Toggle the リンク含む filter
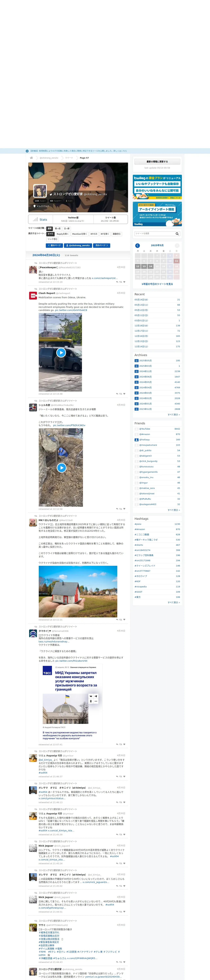This screenshot has height=980, width=210. [x=53, y=239]
